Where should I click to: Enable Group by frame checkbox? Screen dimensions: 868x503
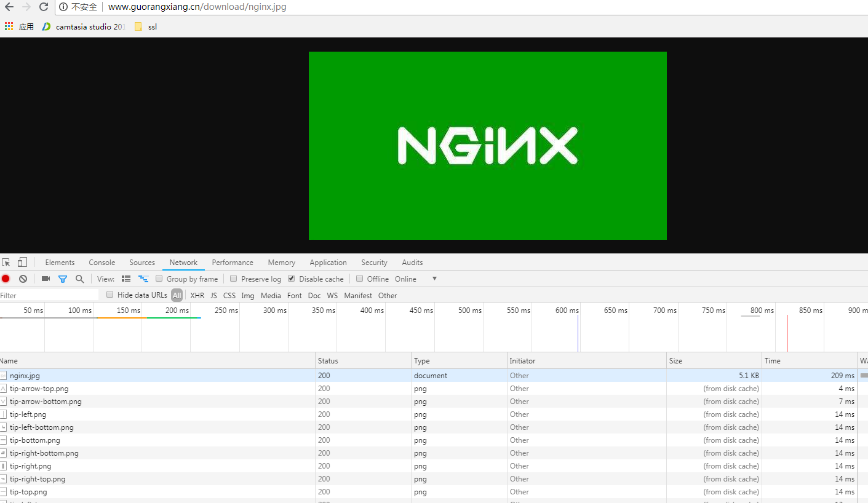pos(159,279)
